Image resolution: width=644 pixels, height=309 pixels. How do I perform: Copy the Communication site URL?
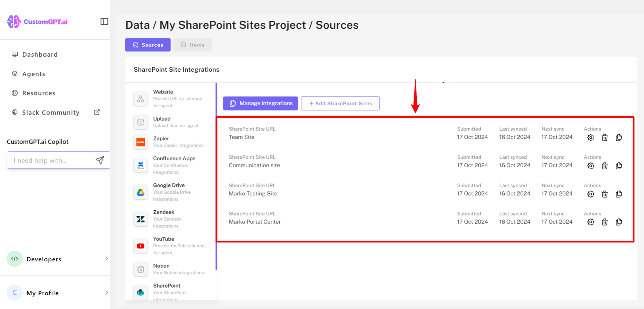point(619,166)
